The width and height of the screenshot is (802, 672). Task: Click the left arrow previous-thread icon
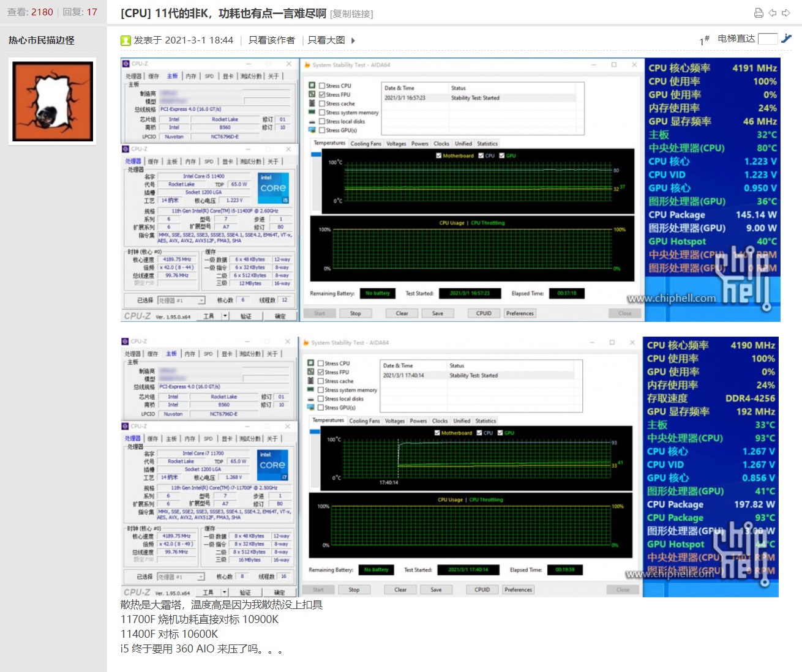(x=773, y=13)
